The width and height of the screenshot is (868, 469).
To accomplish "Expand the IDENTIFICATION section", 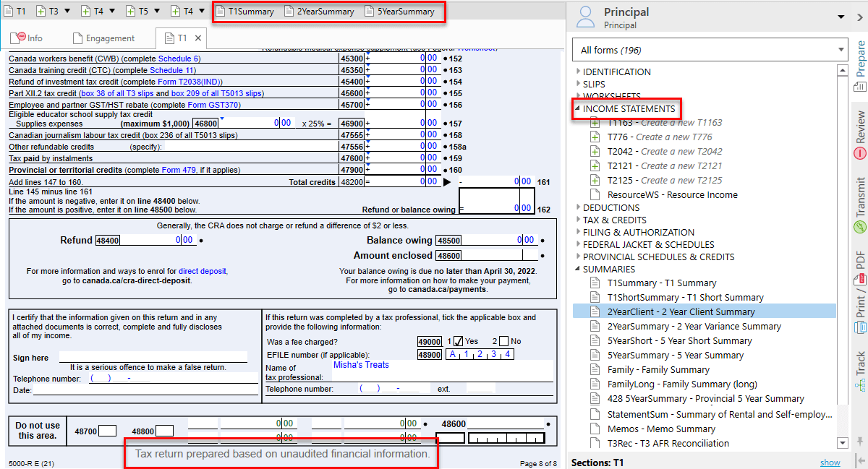I will click(x=578, y=72).
